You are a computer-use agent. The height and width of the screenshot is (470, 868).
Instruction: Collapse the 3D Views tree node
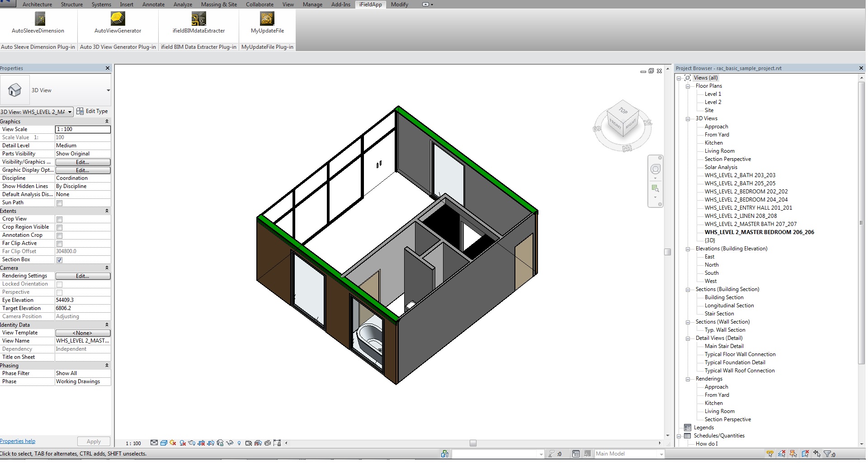(x=688, y=119)
